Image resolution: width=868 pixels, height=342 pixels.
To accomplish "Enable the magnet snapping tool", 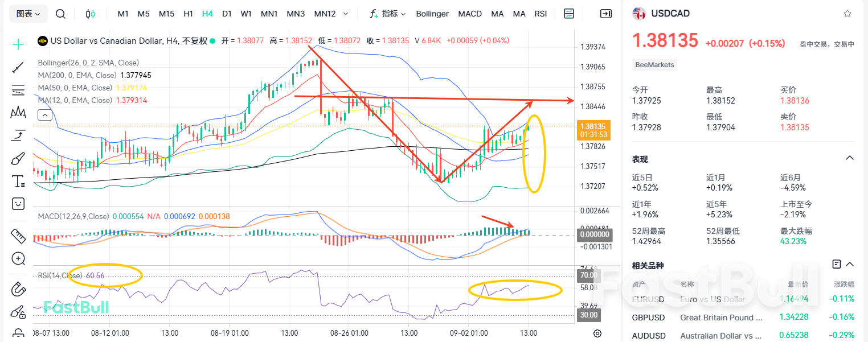I will point(18,289).
